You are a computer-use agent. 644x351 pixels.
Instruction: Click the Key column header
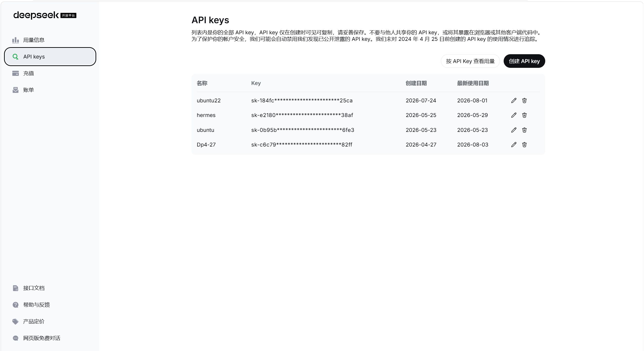pos(256,83)
